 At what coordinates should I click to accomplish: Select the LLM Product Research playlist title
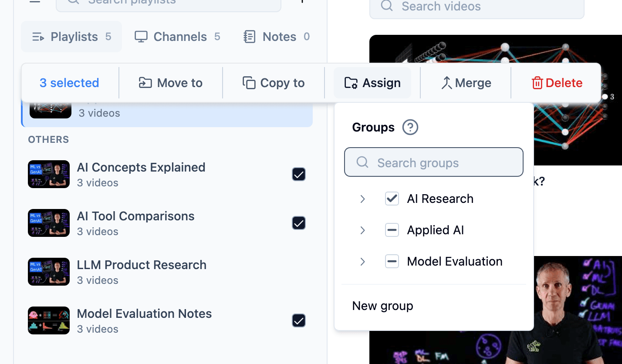click(142, 265)
